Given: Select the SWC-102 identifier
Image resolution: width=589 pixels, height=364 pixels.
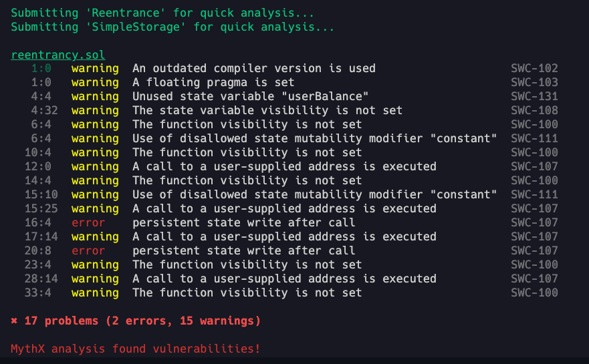Looking at the screenshot, I should (535, 68).
